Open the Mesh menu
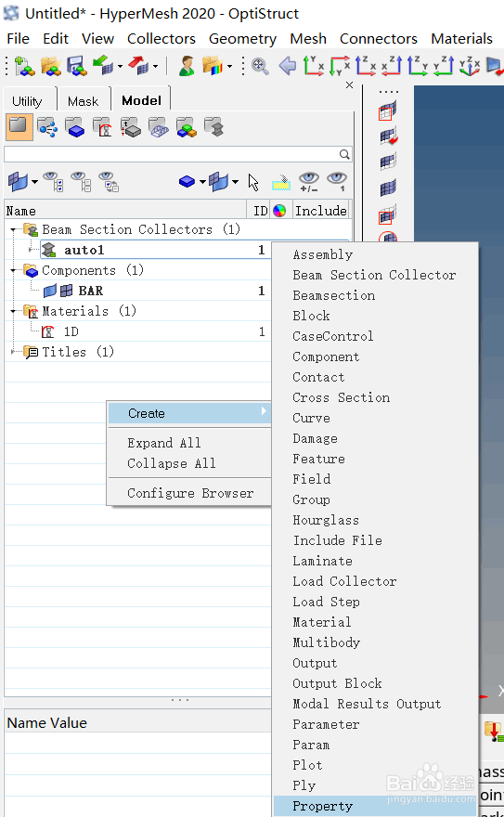Image resolution: width=504 pixels, height=817 pixels. (x=308, y=39)
